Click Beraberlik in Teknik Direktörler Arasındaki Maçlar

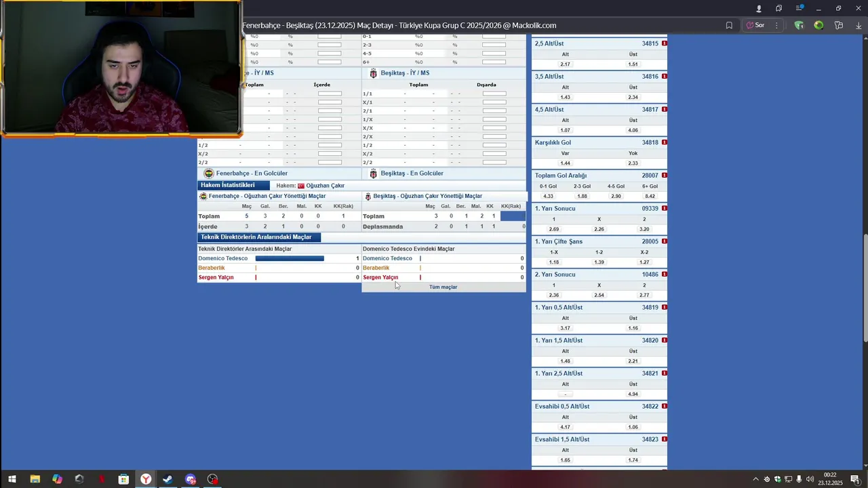(212, 268)
